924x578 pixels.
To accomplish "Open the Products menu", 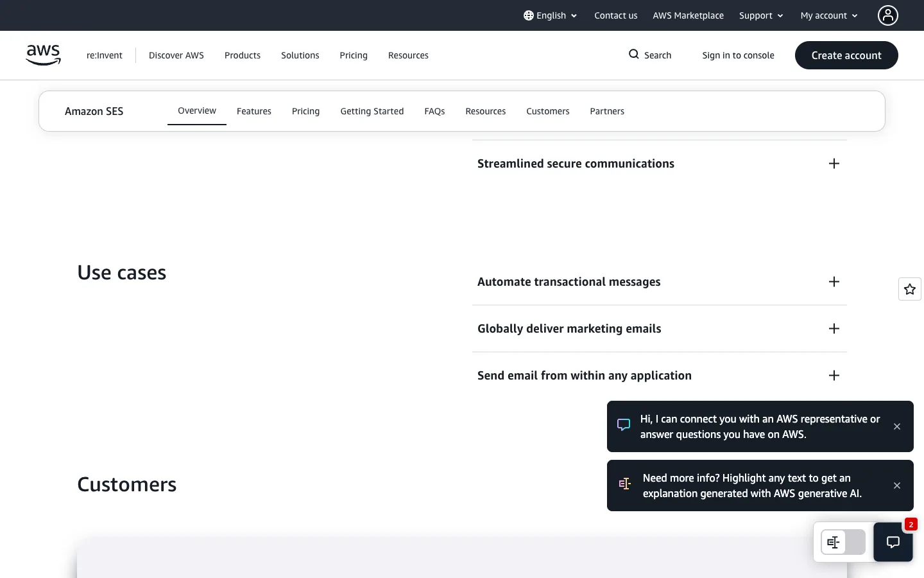I will [243, 55].
